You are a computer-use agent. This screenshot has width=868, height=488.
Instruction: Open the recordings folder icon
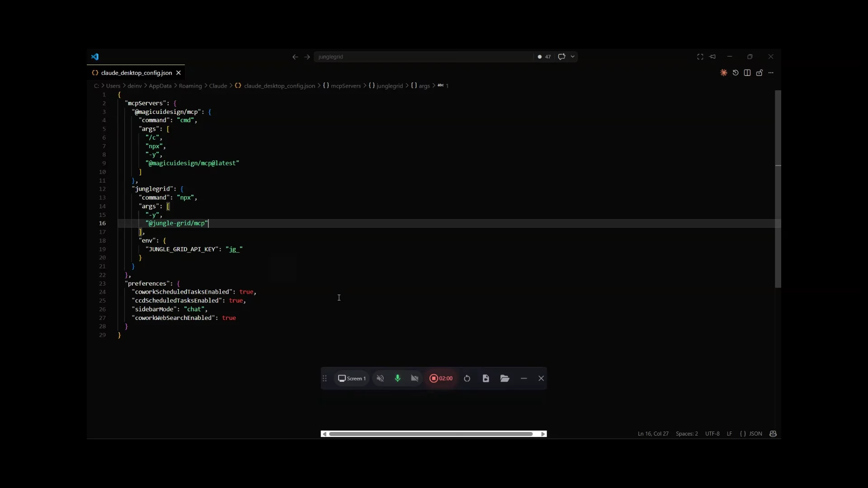(505, 378)
